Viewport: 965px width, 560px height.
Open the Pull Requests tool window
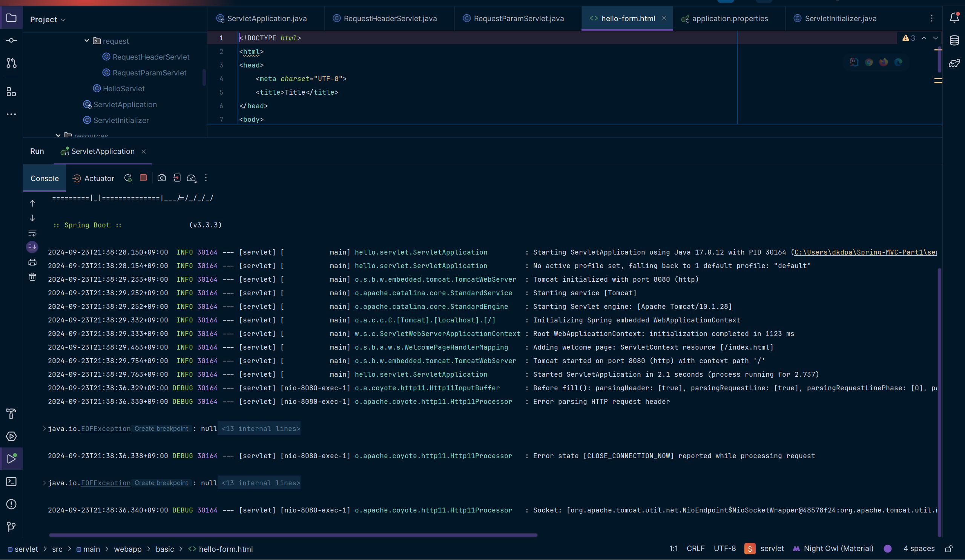click(11, 63)
